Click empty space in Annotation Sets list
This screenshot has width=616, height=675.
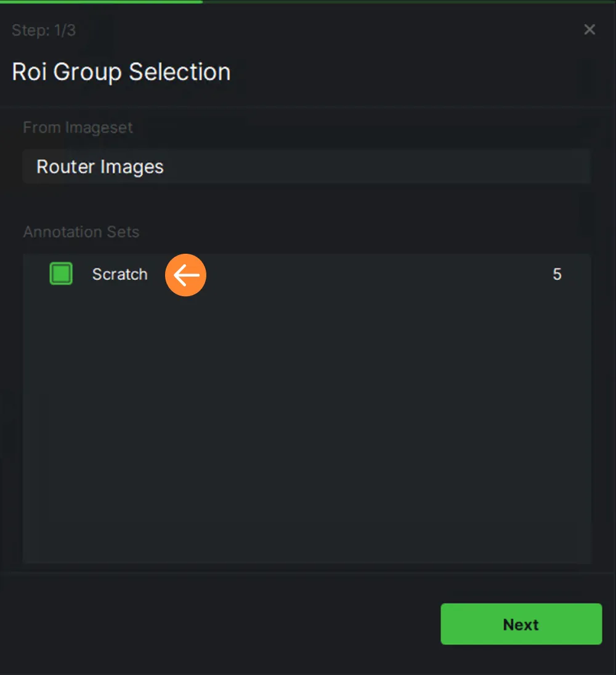click(x=307, y=426)
